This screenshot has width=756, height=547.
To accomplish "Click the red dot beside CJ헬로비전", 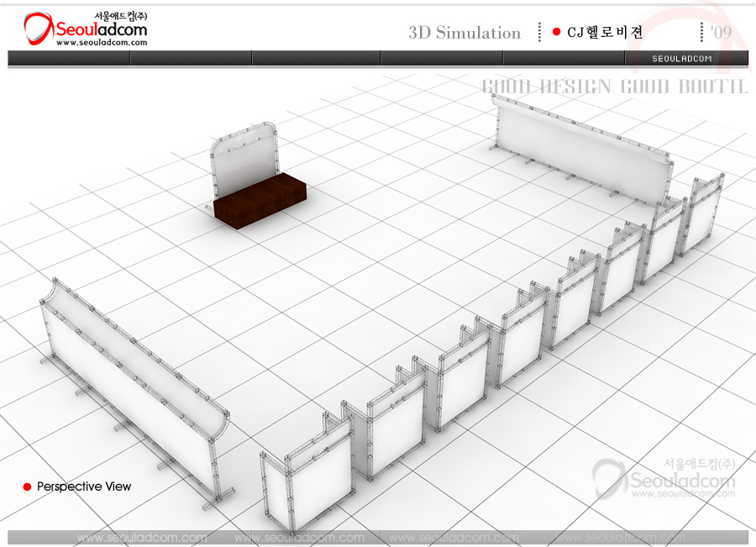I will (556, 32).
